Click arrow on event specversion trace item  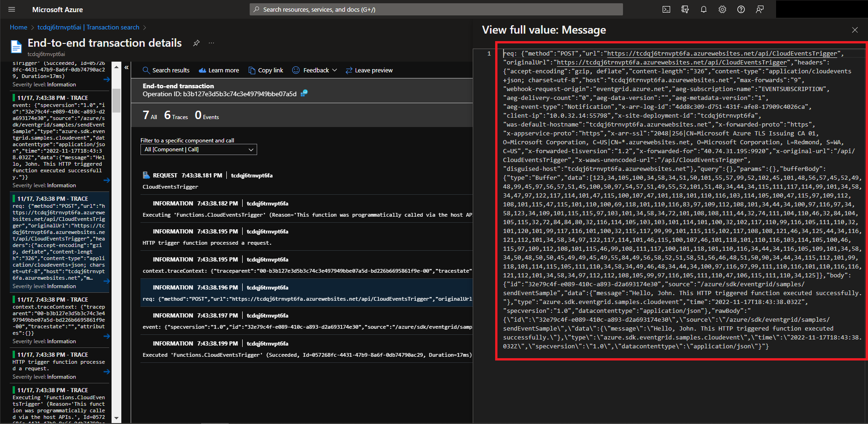107,180
